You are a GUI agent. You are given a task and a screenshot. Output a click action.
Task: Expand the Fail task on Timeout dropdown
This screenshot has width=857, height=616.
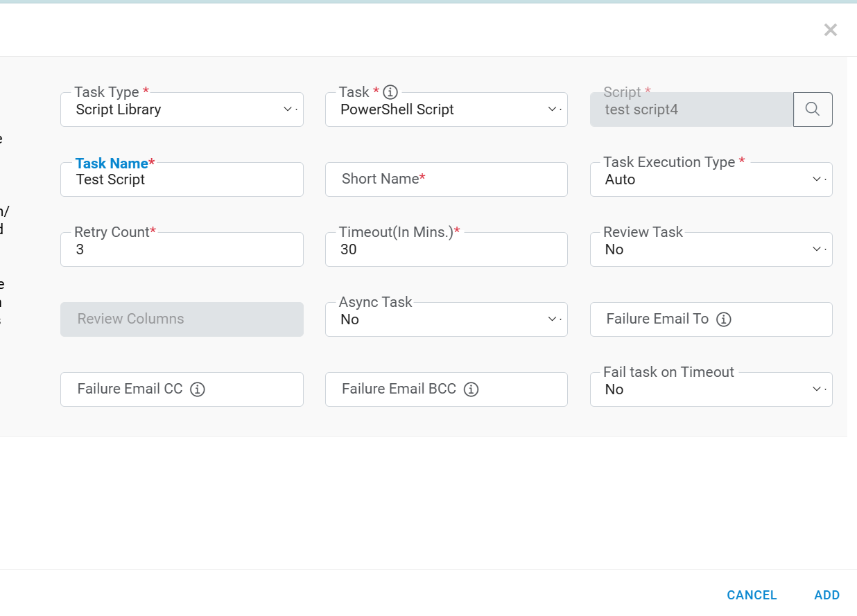(711, 390)
